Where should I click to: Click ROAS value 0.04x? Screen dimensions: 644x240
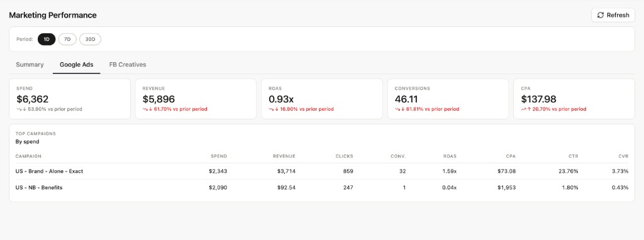[x=449, y=187]
